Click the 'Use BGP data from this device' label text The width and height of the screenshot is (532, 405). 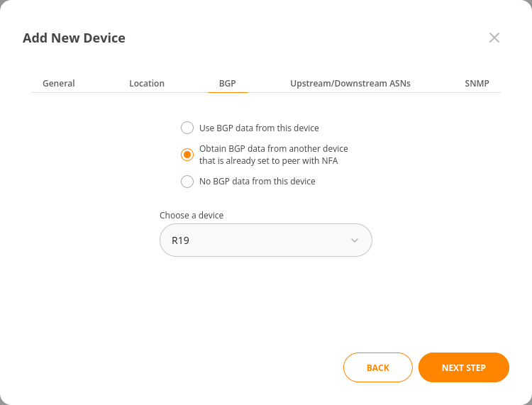pyautogui.click(x=259, y=128)
